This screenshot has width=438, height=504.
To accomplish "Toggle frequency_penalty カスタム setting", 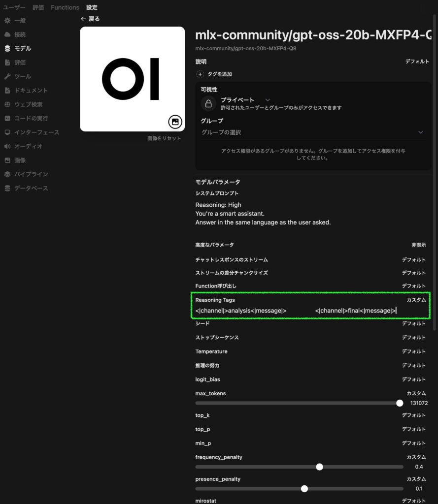I will tap(416, 457).
